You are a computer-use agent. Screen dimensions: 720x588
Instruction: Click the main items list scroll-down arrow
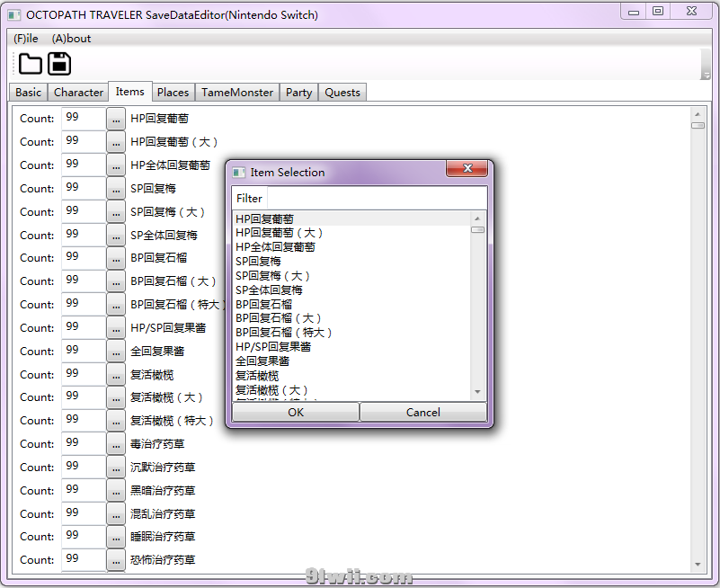coord(698,564)
